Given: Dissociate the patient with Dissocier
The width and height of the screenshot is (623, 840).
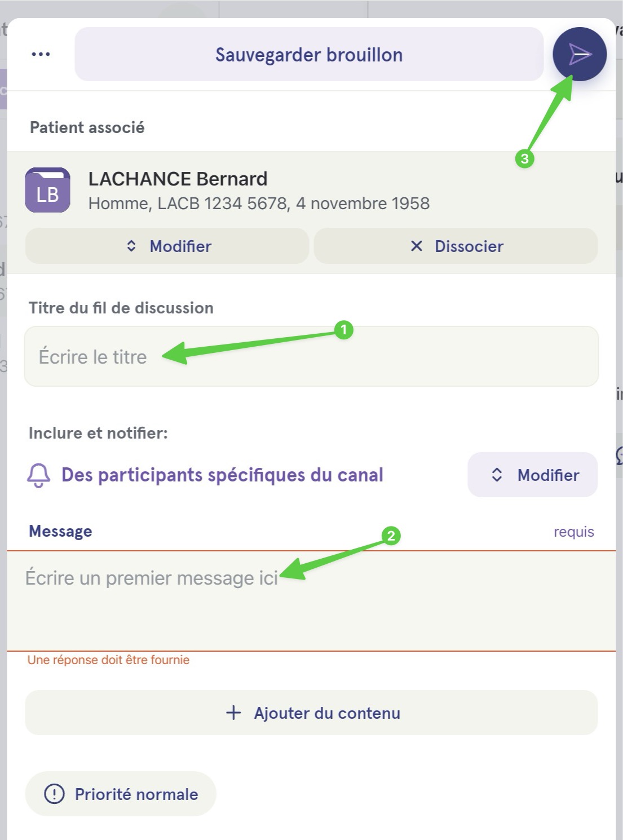Looking at the screenshot, I should coord(456,246).
